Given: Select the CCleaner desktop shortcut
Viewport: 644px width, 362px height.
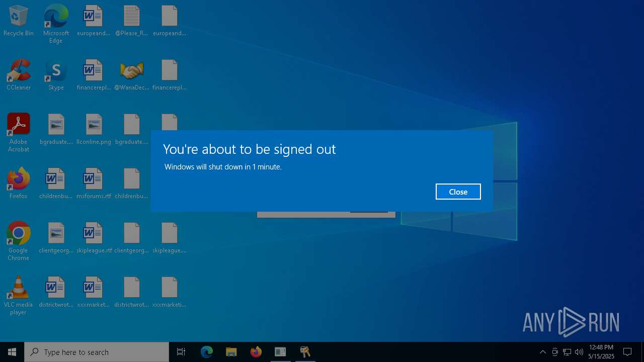Looking at the screenshot, I should coord(19,75).
